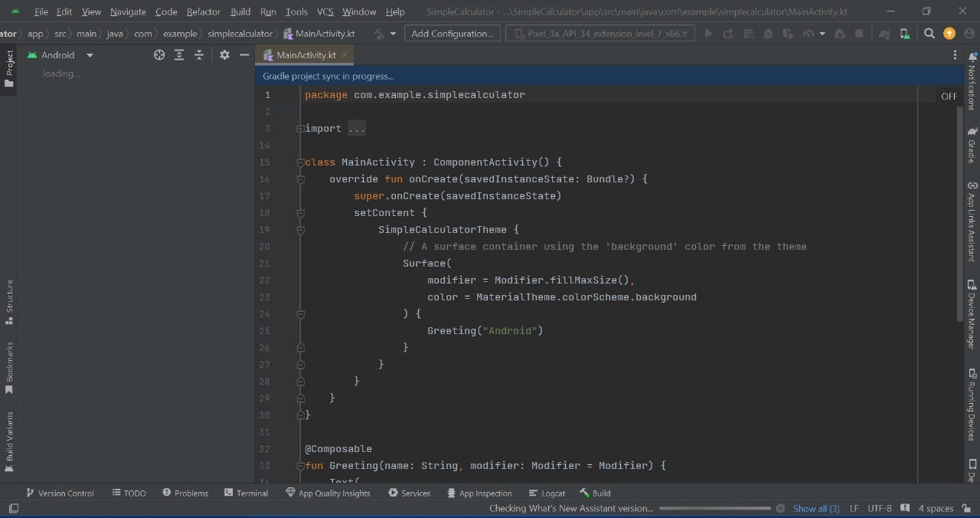Toggle the Bookmarks tool window side tab
Screen dimensions: 980x518
9,368
